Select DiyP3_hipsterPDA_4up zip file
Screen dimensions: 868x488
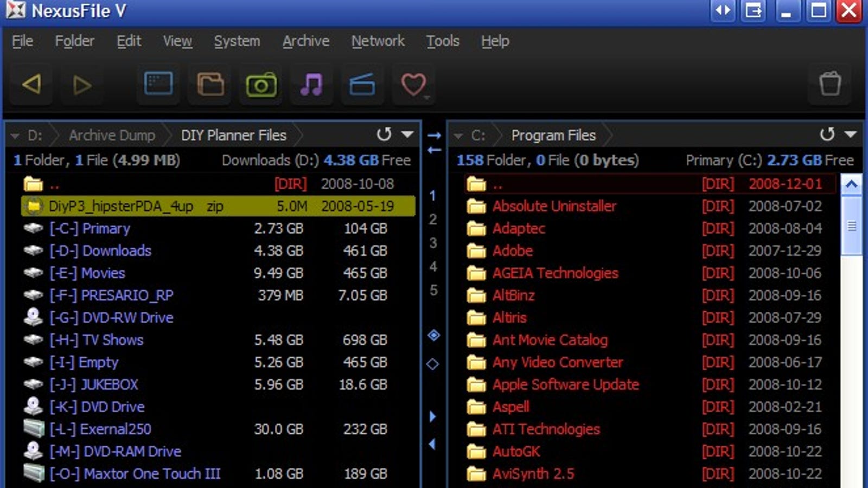(218, 206)
